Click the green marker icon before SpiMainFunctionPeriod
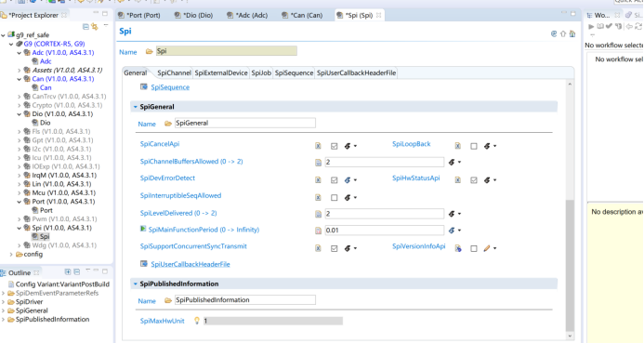This screenshot has height=343, width=644. click(x=143, y=229)
